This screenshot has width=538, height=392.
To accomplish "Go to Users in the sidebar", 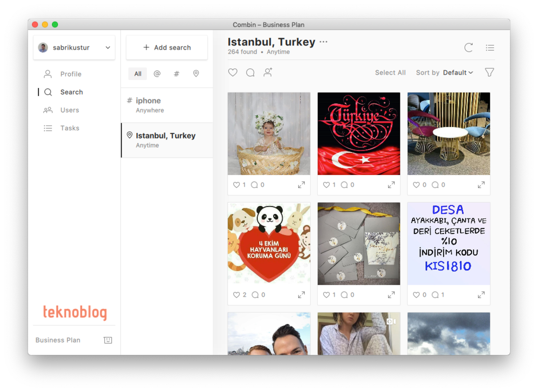I will coord(69,110).
